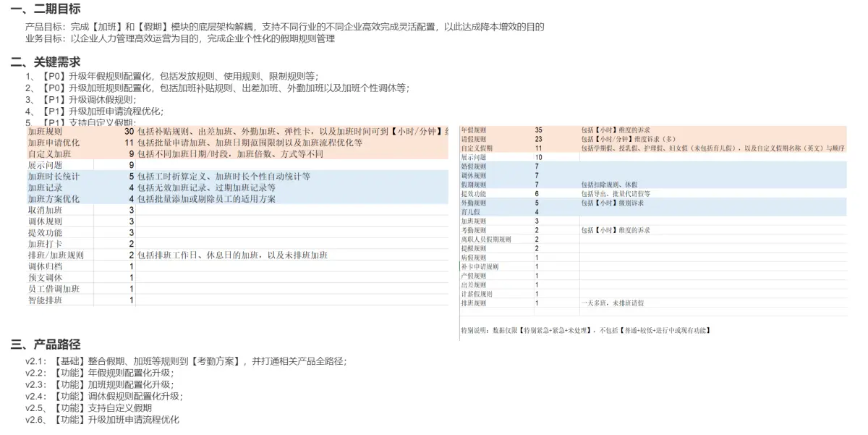This screenshot has height=435, width=868.
Task: Click the P1 requirement '升级调休假规则'
Action: pyautogui.click(x=80, y=100)
